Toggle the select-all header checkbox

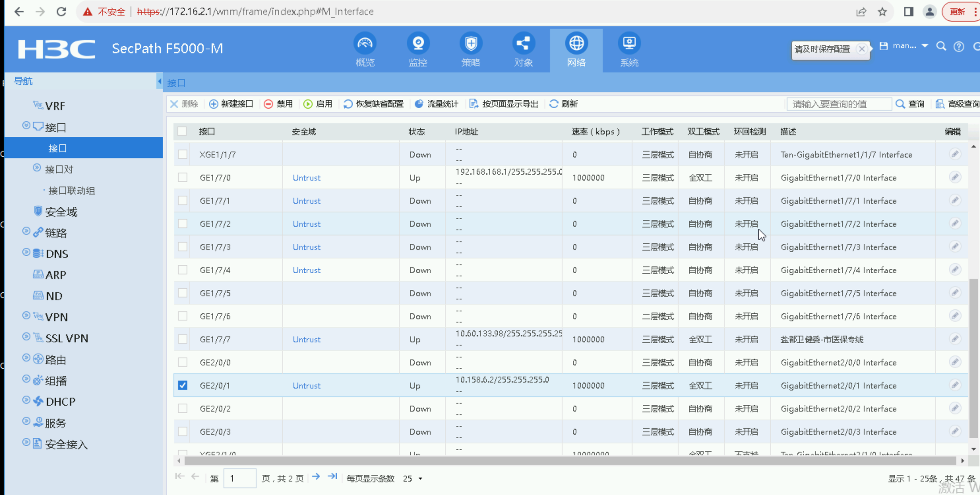pyautogui.click(x=182, y=131)
